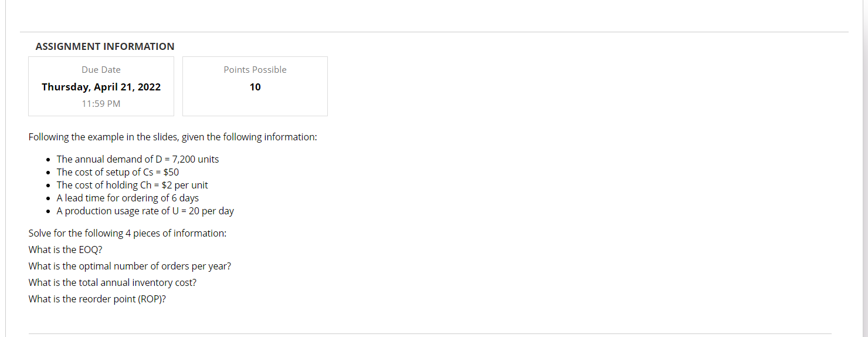Click the optimal number of orders question

pyautogui.click(x=130, y=266)
